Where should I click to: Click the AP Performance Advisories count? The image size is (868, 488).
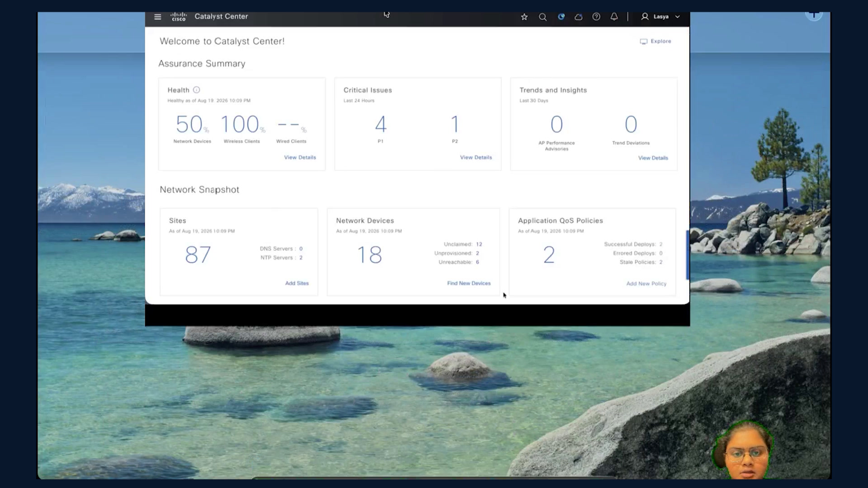(x=557, y=124)
